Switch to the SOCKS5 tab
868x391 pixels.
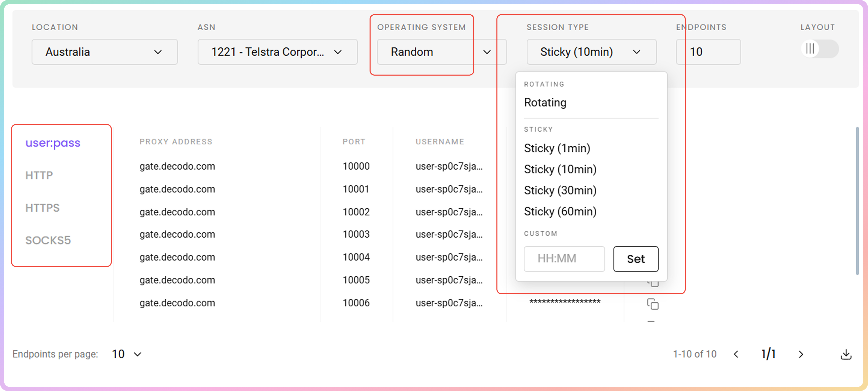(x=48, y=241)
